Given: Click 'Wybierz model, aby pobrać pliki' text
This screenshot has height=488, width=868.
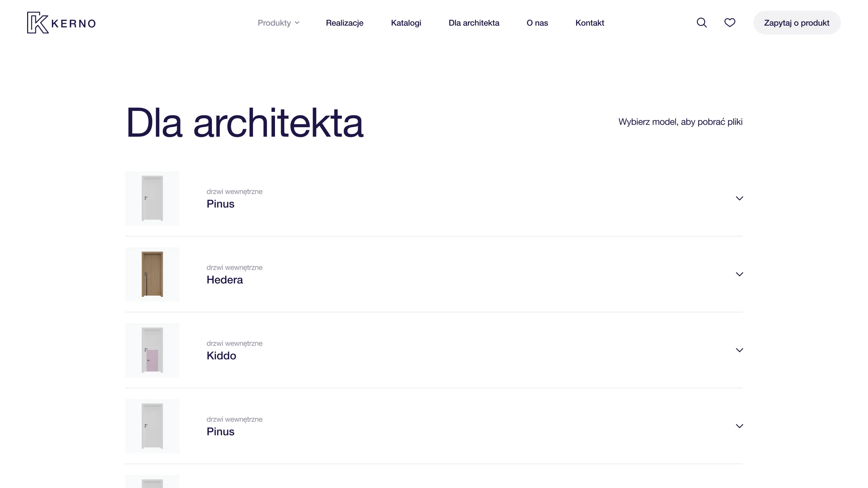Looking at the screenshot, I should click(x=680, y=122).
